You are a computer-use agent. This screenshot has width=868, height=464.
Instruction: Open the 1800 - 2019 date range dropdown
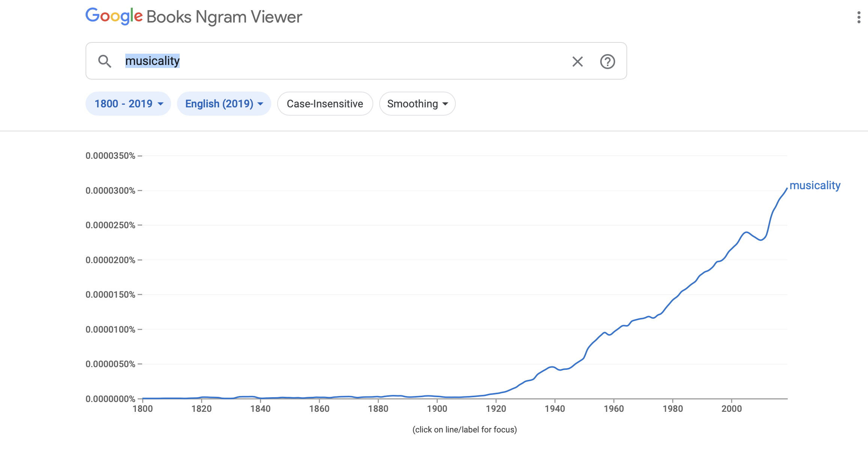128,104
